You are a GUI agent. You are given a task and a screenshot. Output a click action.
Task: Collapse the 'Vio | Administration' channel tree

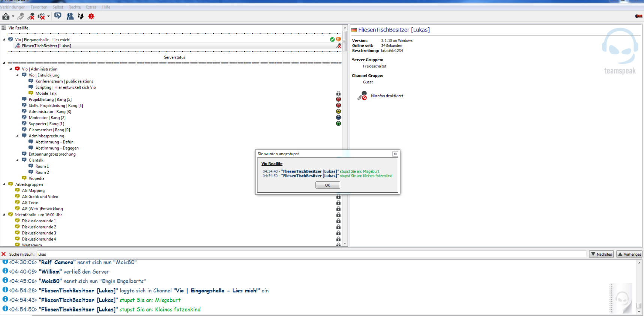(11, 69)
